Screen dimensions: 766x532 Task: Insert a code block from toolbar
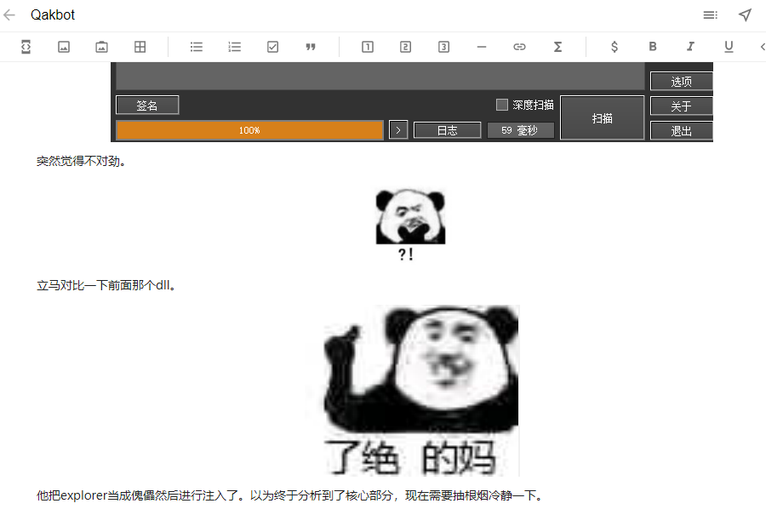tap(26, 47)
